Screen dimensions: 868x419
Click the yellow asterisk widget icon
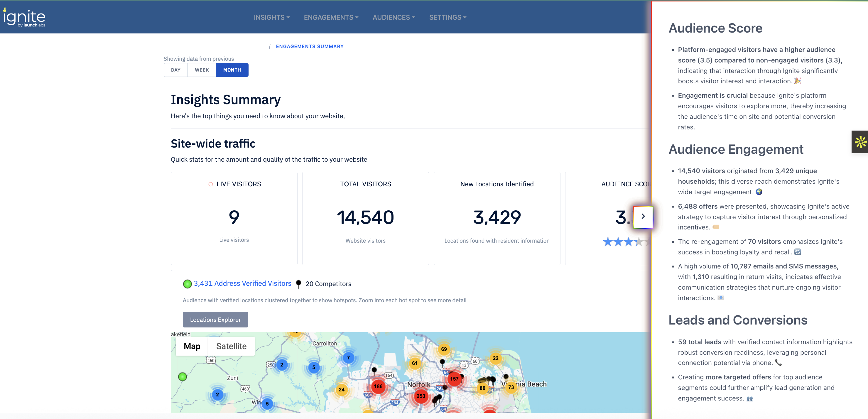click(x=860, y=142)
